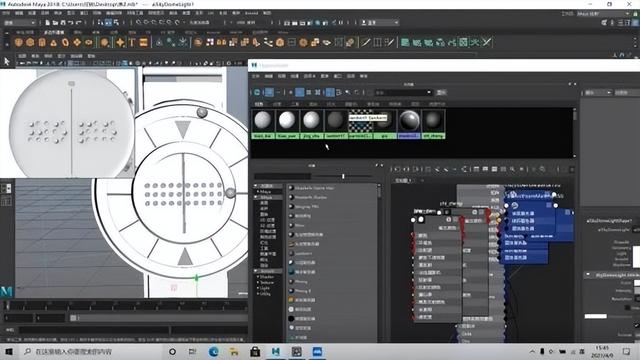Open Microsoft Store from the taskbar

tap(255, 351)
